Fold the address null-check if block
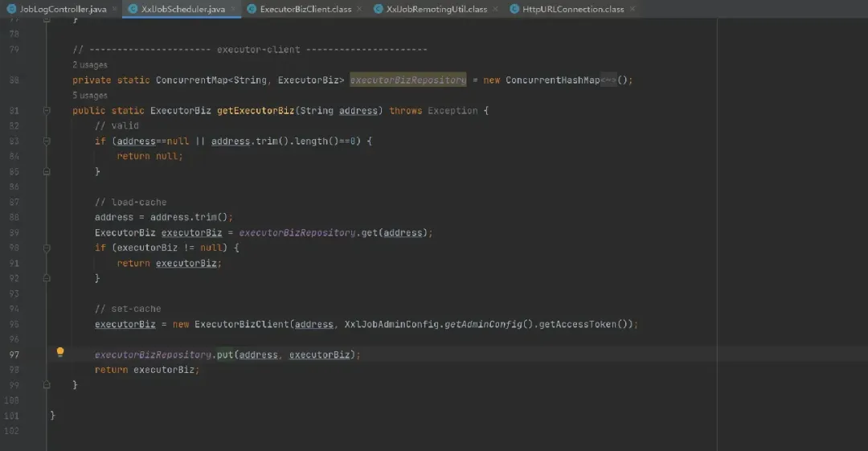Image resolution: width=868 pixels, height=451 pixels. (47, 141)
